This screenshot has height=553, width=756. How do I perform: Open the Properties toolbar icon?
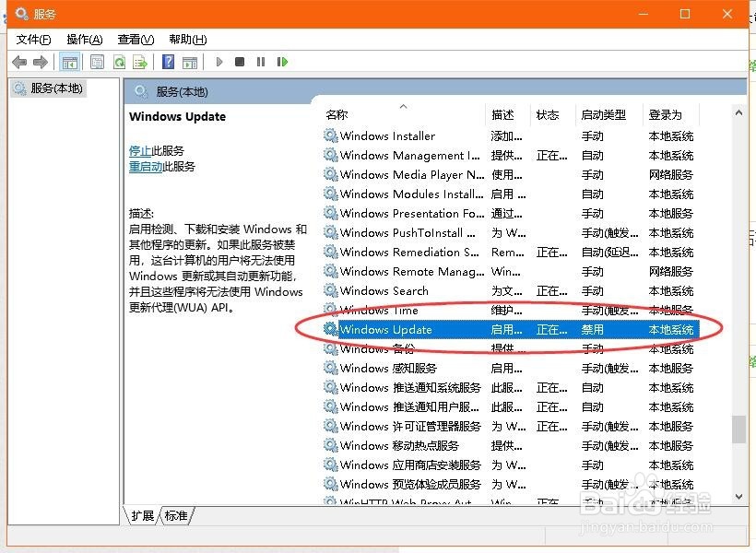98,62
